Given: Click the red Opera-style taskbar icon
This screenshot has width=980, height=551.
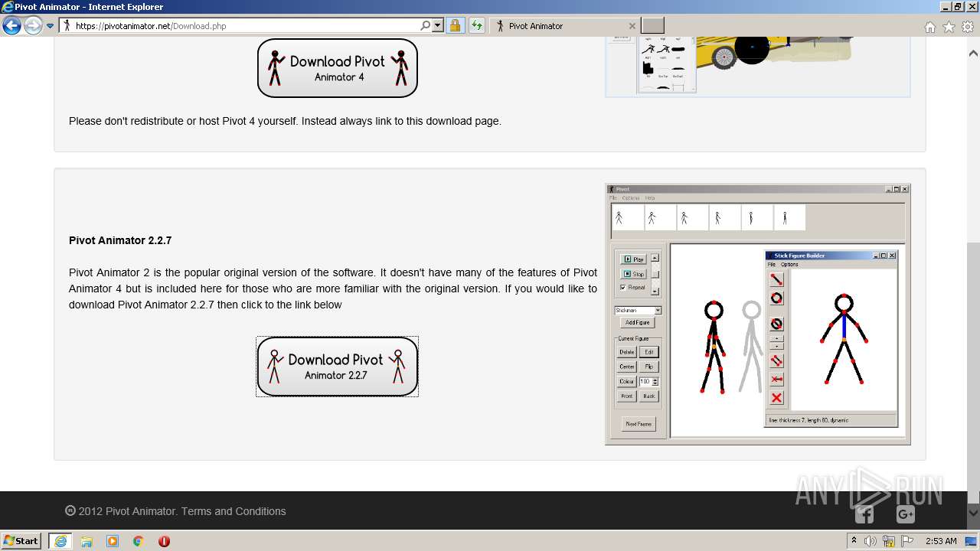Looking at the screenshot, I should (x=164, y=541).
